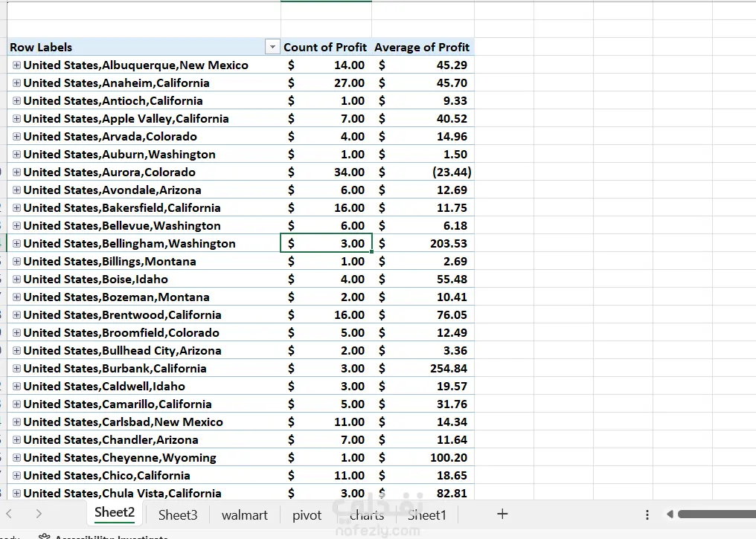Select the Boise average cell 55.48

[x=423, y=279]
